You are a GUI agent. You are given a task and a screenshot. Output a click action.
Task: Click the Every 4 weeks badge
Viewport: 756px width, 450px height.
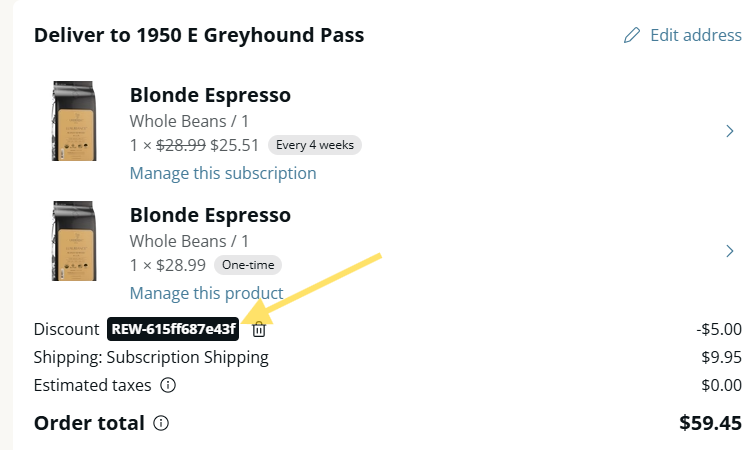click(315, 145)
